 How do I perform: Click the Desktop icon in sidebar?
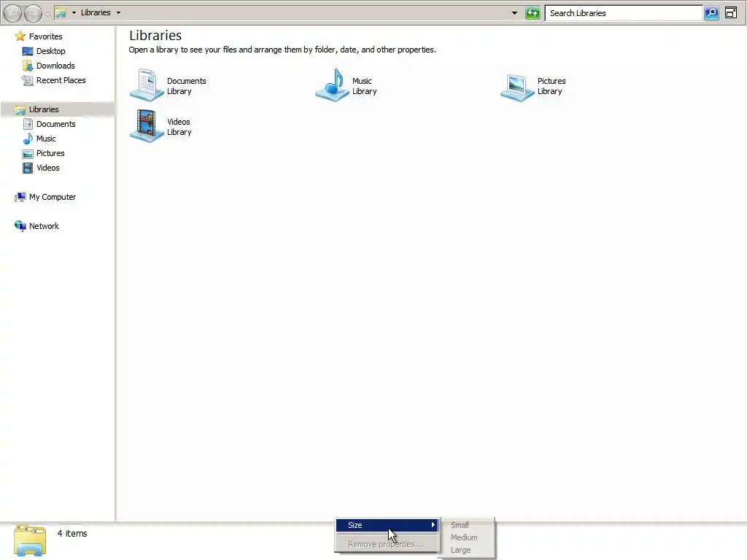28,51
